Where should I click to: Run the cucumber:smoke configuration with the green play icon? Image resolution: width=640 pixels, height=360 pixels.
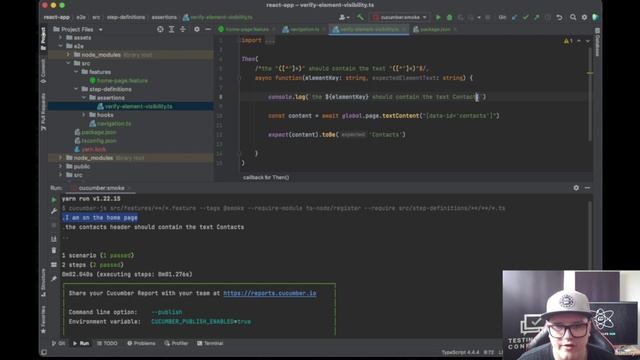[438, 18]
